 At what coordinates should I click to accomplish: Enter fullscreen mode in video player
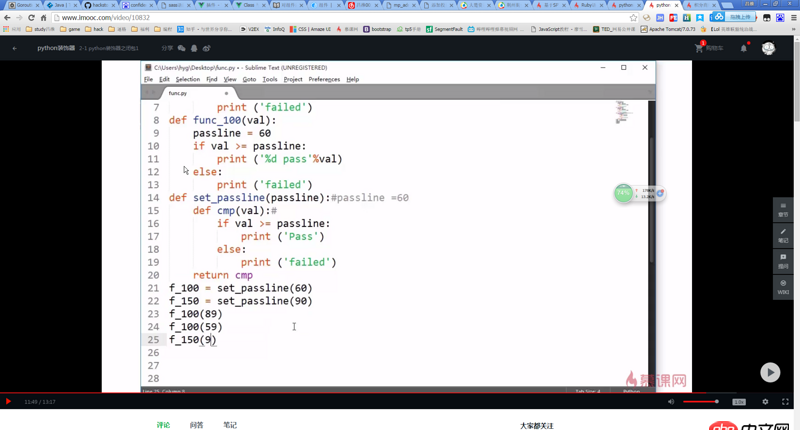pos(786,402)
